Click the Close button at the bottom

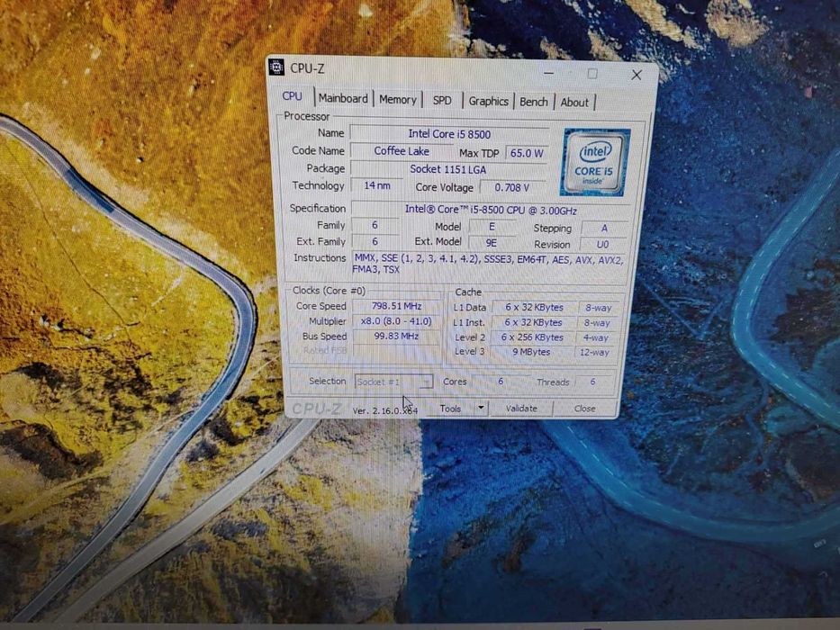tap(584, 409)
